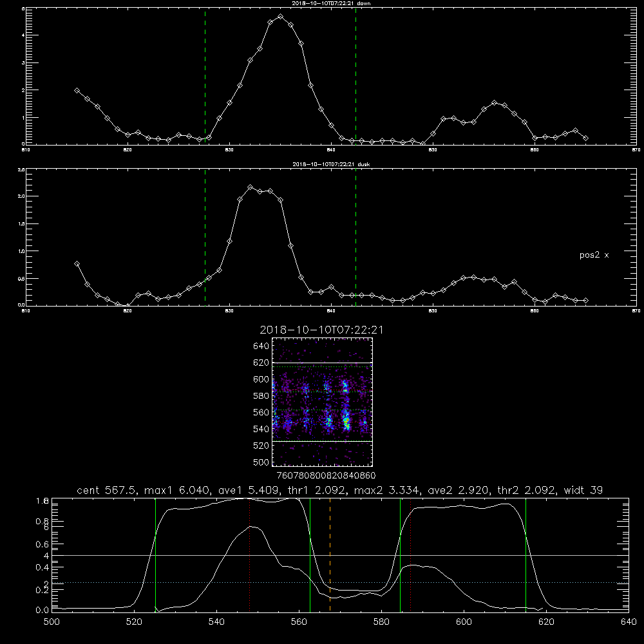Click the '640' label on bottom plot x-axis
This screenshot has width=644, height=644.
pyautogui.click(x=629, y=622)
